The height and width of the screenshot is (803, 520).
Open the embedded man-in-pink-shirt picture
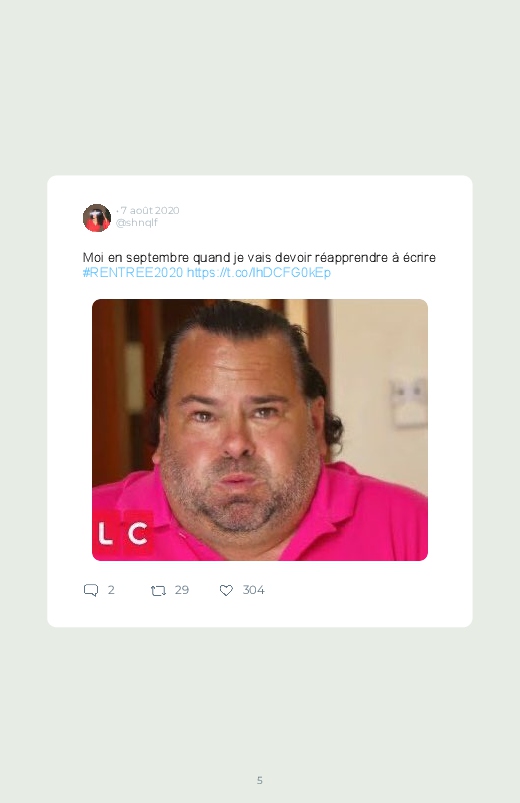260,430
